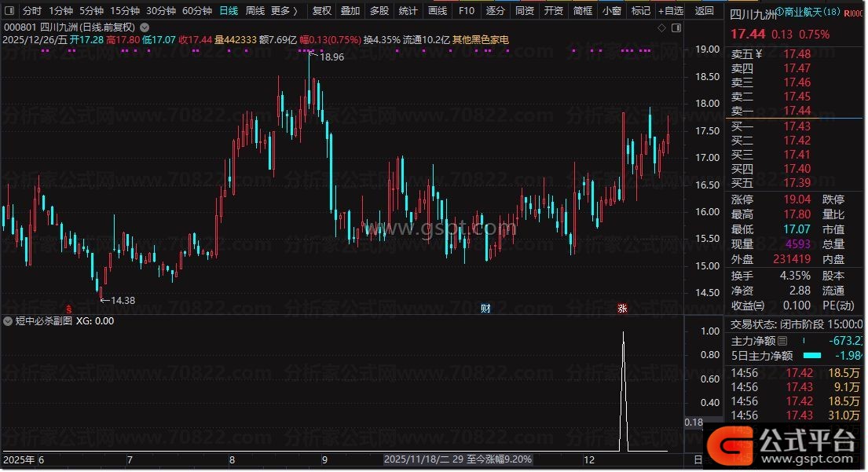The image size is (868, 472).
Task: Click the red 涨 event marker
Action: (622, 308)
